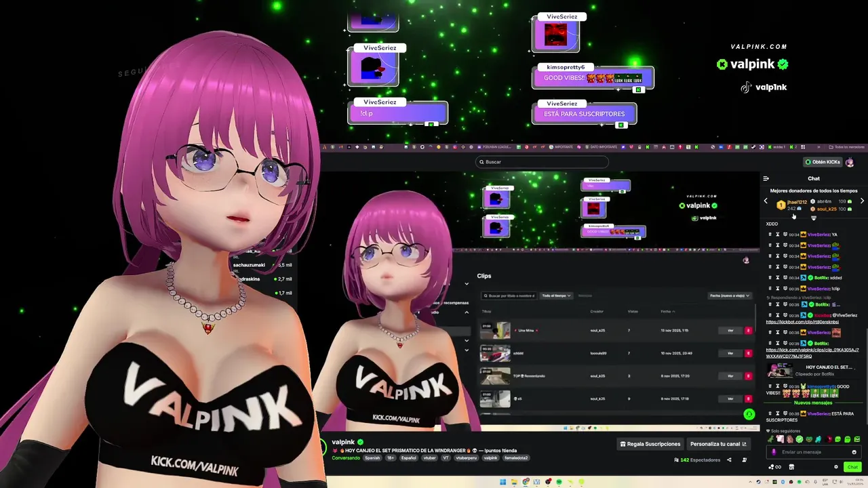Click donor 'soul_k25' in leaderboard
Image resolution: width=868 pixels, height=488 pixels.
827,209
